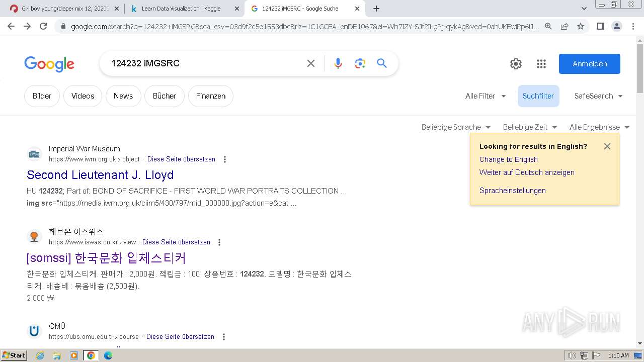Go back in browser history

pyautogui.click(x=11, y=26)
